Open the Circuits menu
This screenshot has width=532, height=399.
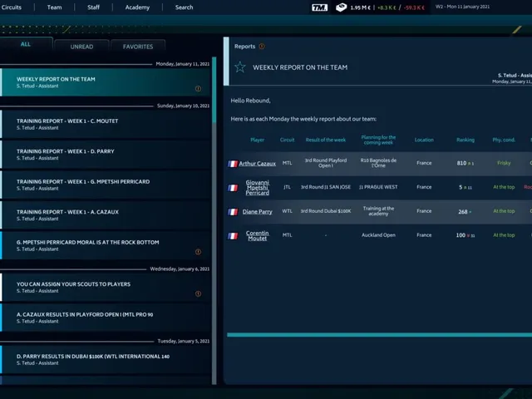coord(11,7)
